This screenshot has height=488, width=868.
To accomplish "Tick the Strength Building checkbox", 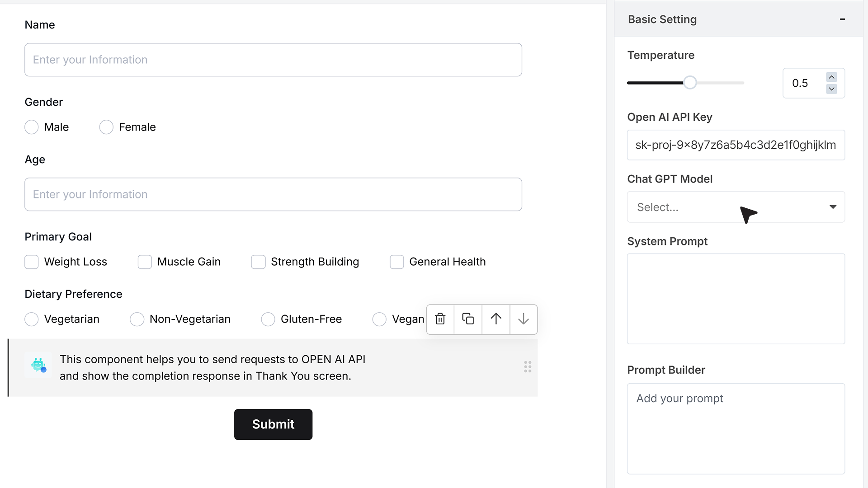I will [x=258, y=262].
